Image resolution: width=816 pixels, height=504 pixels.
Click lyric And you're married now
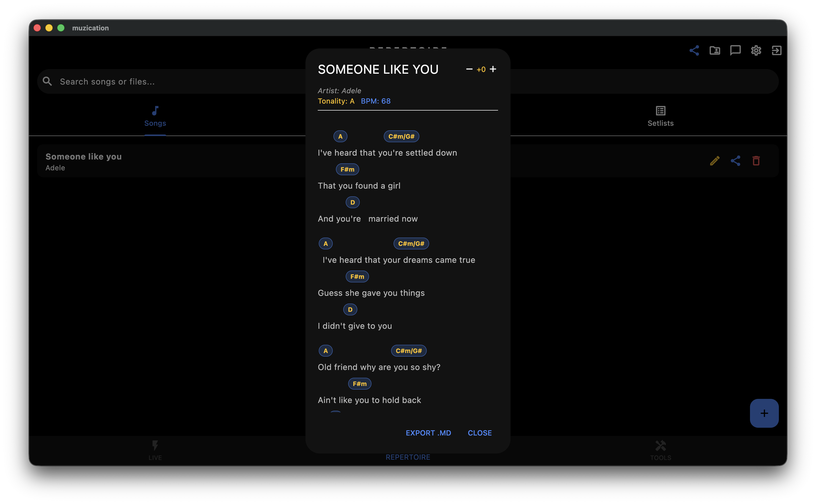pos(368,219)
